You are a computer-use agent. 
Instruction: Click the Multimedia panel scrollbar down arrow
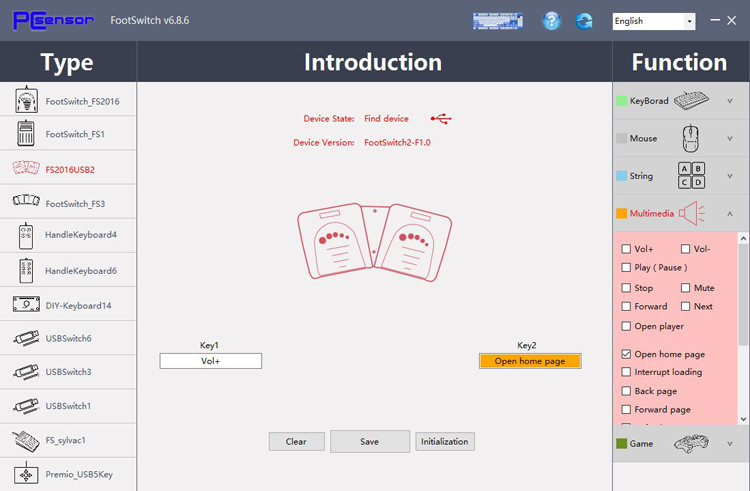pyautogui.click(x=743, y=419)
